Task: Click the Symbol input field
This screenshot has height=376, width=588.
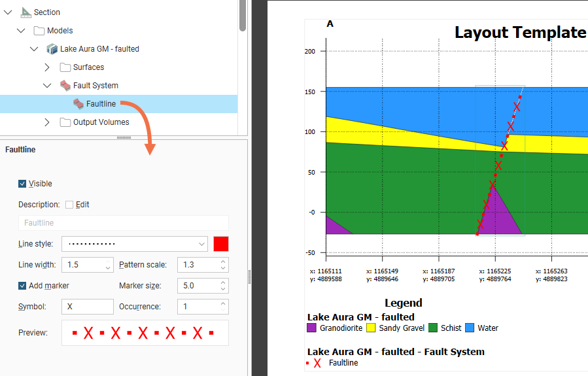Action: pyautogui.click(x=88, y=307)
